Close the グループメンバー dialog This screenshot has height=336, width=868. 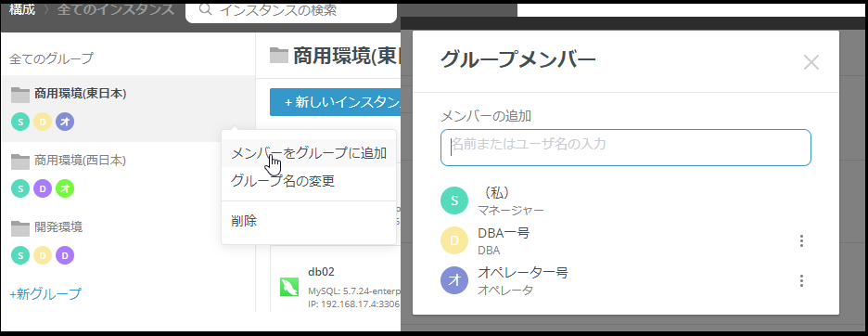tap(811, 62)
